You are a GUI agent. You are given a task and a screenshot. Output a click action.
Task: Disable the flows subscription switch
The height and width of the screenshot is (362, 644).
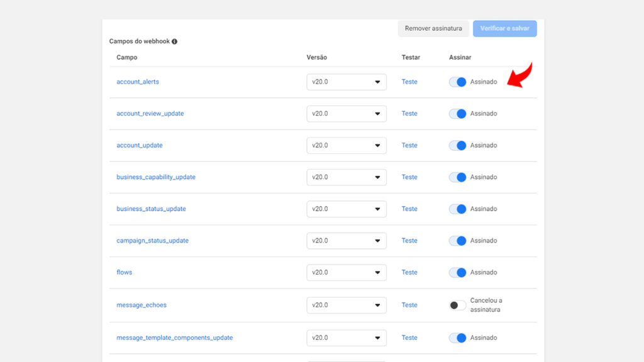click(x=457, y=273)
